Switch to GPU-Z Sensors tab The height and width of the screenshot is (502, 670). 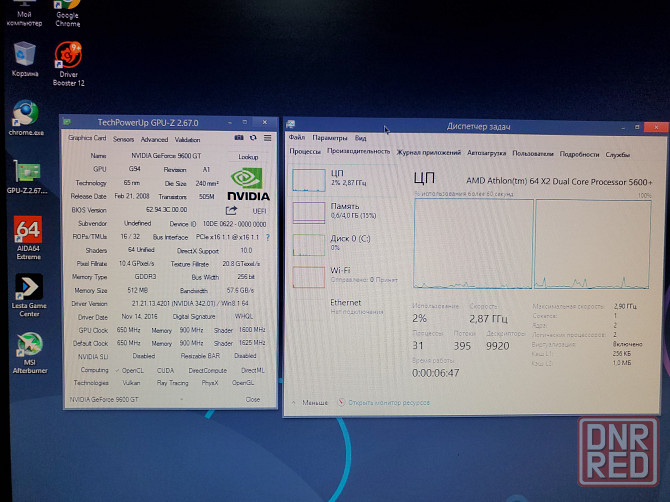point(123,139)
